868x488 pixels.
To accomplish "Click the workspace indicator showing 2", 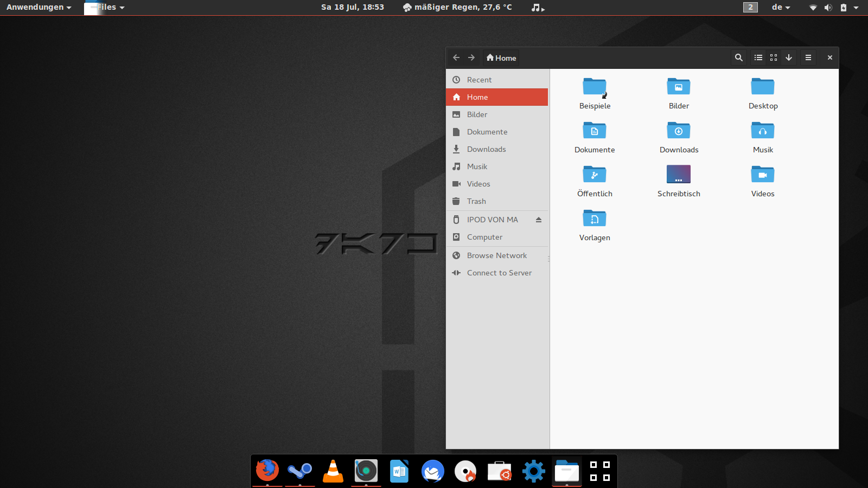I will click(750, 7).
